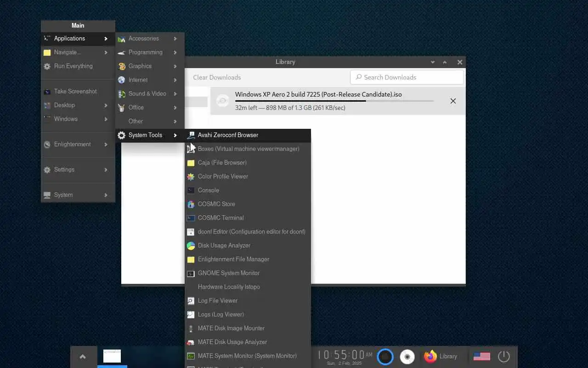Choose Run Everything from Main menu
Viewport: 588px width, 368px height.
(78, 66)
